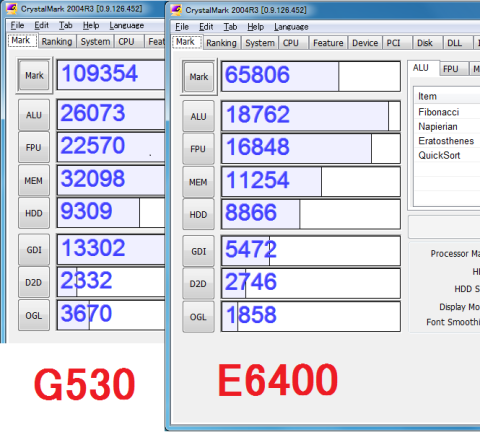Open File menu in G530 window
The height and width of the screenshot is (432, 480).
17,25
